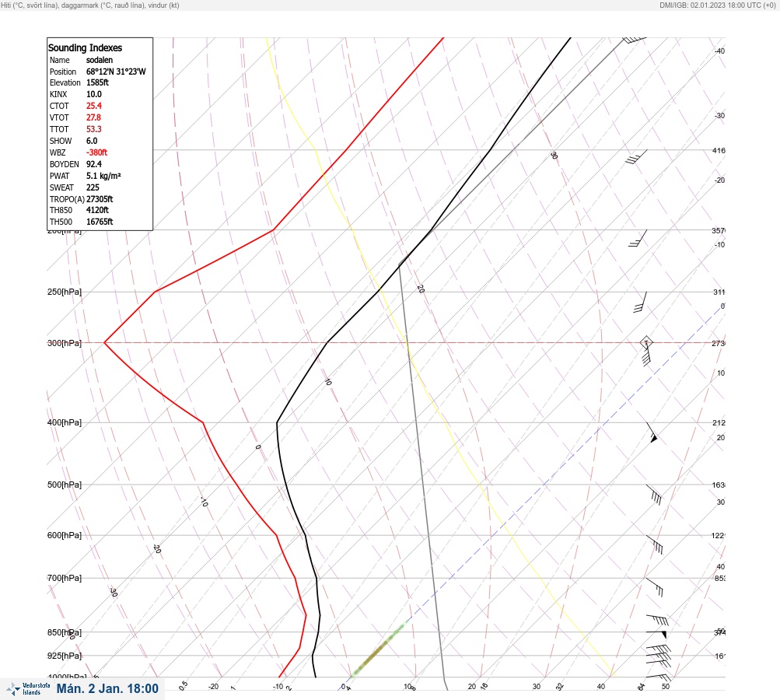Click the 700[hPa] pressure label

[65, 578]
